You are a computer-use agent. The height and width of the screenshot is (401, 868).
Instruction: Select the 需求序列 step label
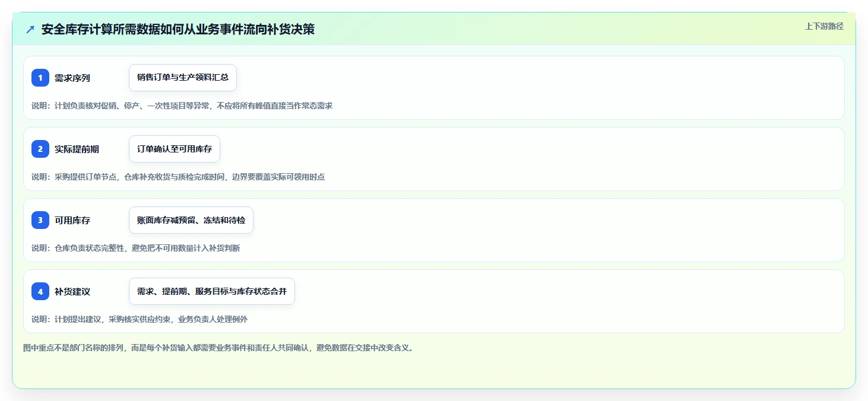[72, 78]
